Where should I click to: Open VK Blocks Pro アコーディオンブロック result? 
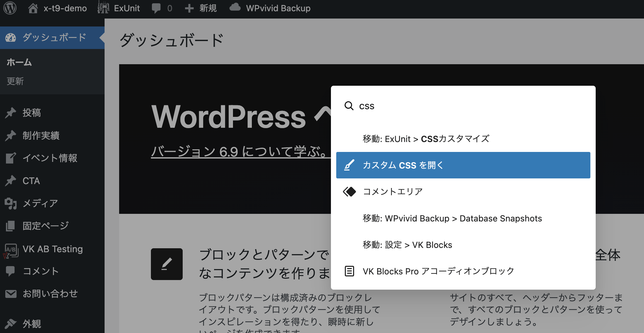tap(463, 271)
